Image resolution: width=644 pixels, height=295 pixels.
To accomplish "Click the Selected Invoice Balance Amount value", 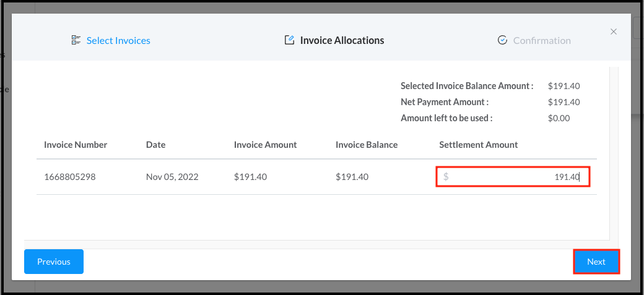I will 563,86.
